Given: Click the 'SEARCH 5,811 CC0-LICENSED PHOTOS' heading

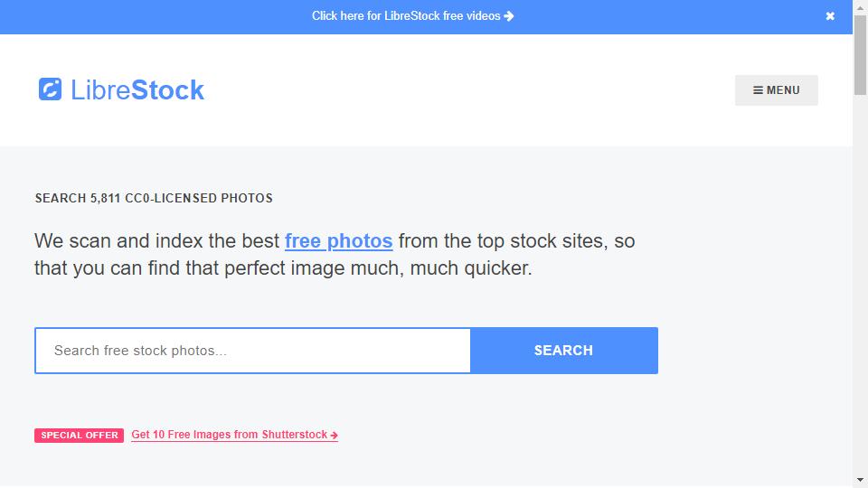Looking at the screenshot, I should coord(154,198).
